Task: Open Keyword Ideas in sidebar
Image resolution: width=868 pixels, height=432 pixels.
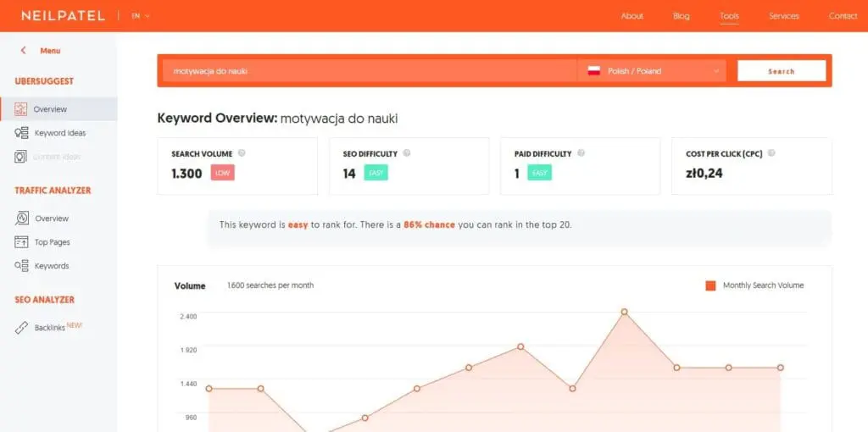Action: point(60,133)
